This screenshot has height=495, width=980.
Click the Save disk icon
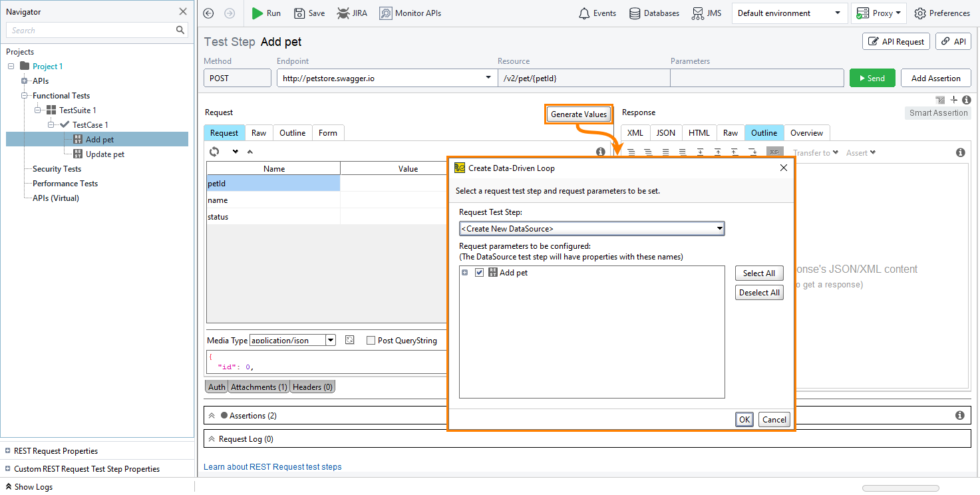[x=299, y=13]
